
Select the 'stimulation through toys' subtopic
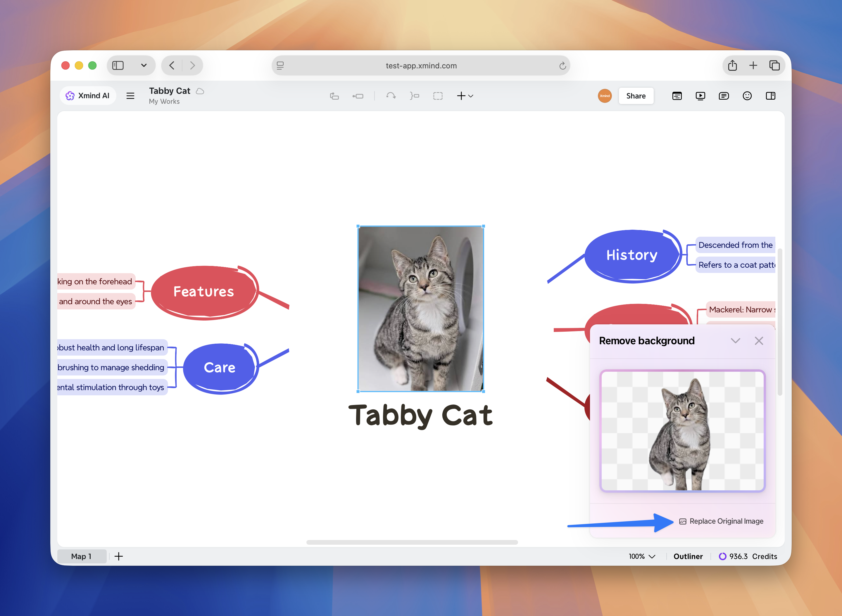[x=112, y=387]
